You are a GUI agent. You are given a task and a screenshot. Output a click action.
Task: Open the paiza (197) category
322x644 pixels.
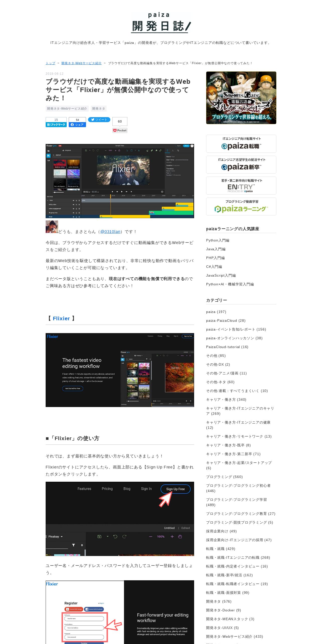(x=216, y=312)
